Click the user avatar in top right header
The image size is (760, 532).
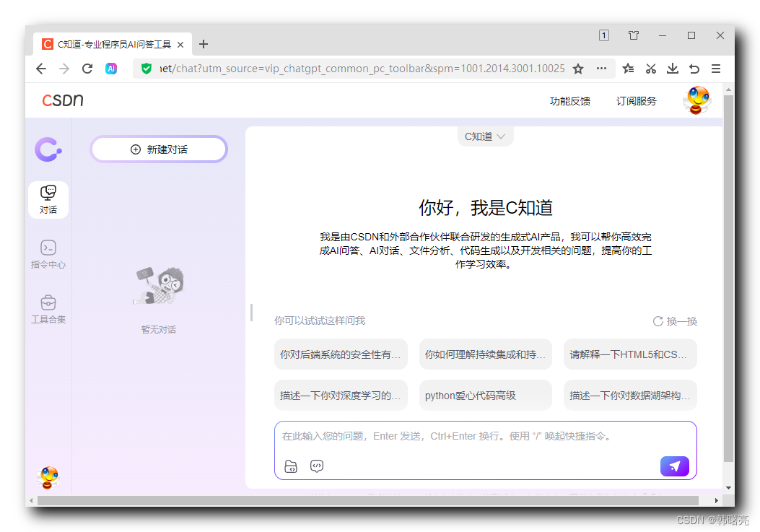[697, 100]
